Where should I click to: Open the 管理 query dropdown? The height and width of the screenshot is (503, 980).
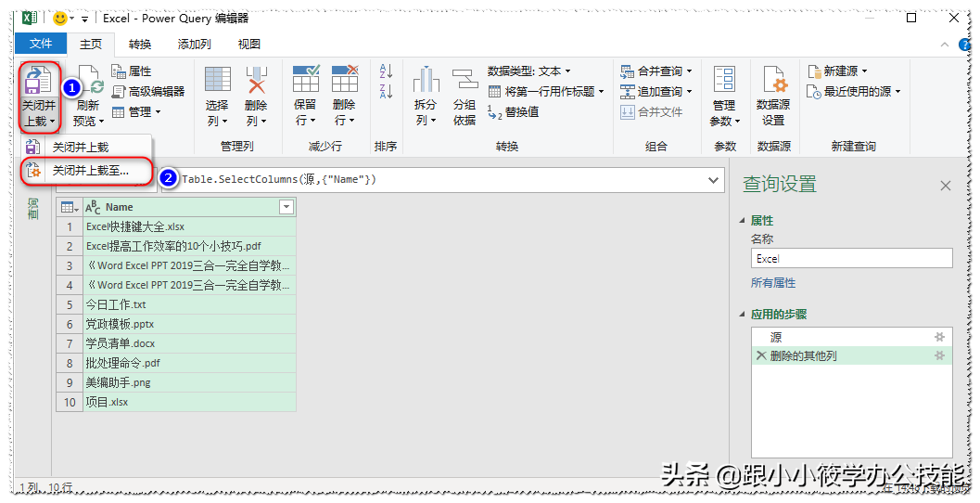[136, 112]
